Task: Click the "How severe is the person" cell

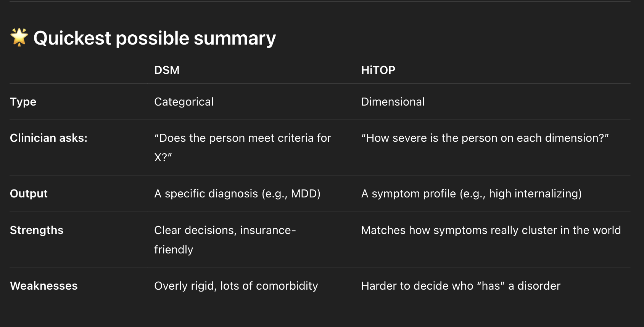Action: point(485,138)
